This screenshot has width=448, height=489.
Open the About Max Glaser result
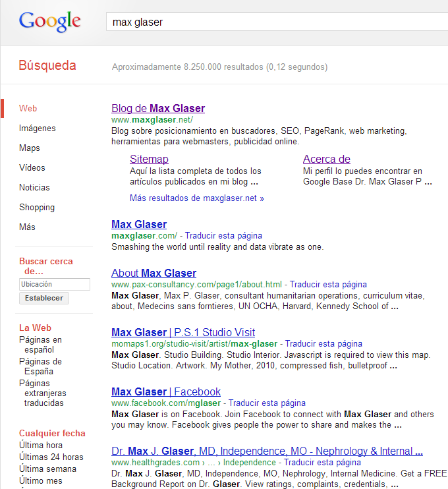pyautogui.click(x=154, y=273)
